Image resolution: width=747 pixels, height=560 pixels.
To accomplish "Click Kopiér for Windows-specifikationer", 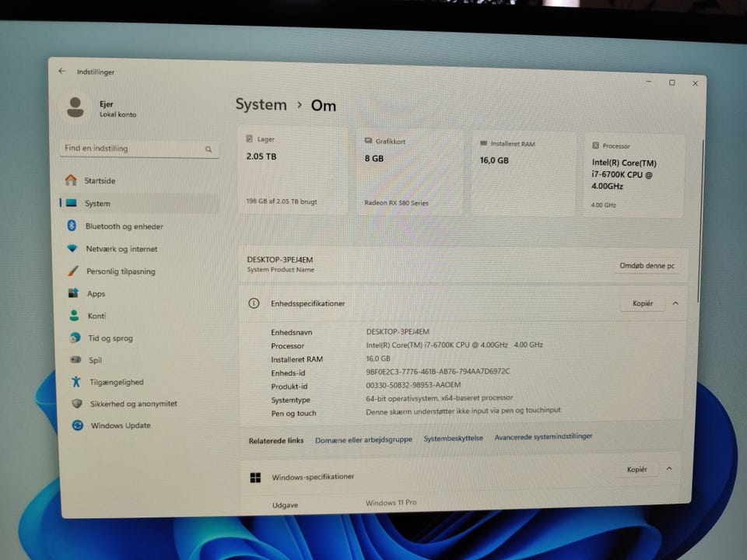I will point(637,469).
